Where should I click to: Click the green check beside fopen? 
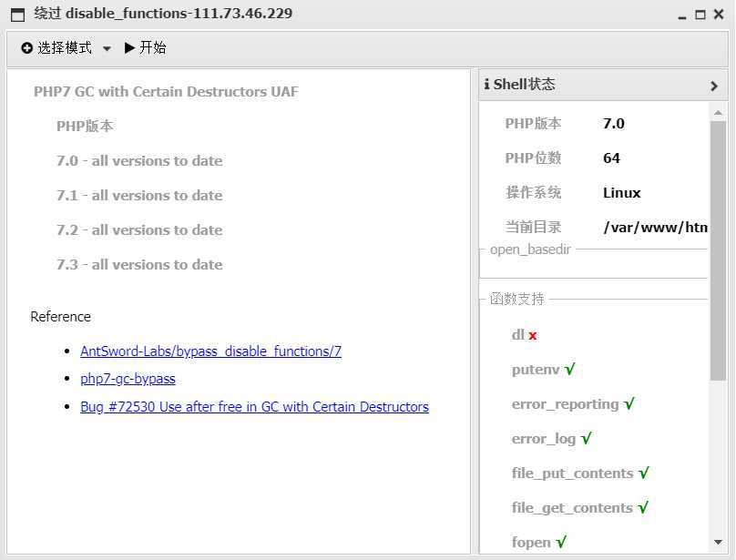561,542
